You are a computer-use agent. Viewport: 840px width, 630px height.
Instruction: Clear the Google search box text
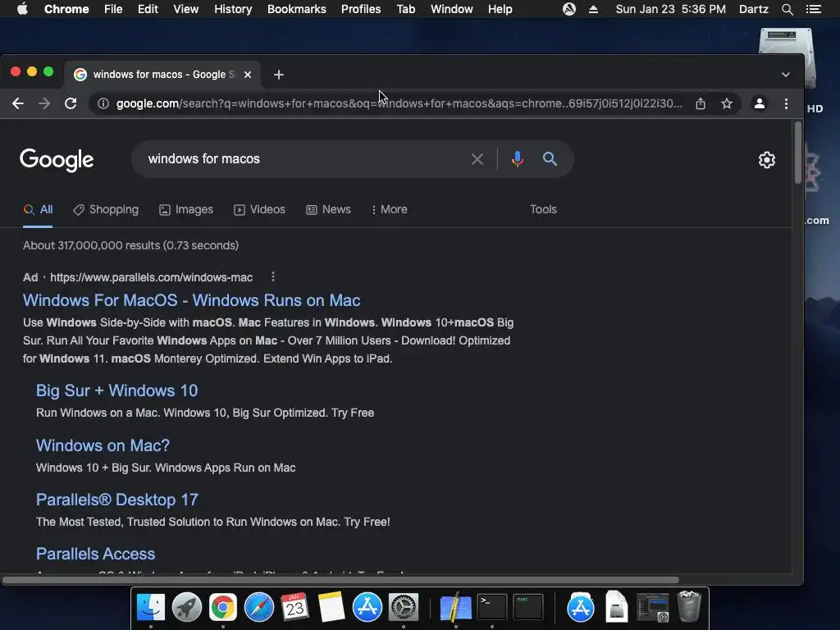pyautogui.click(x=477, y=159)
